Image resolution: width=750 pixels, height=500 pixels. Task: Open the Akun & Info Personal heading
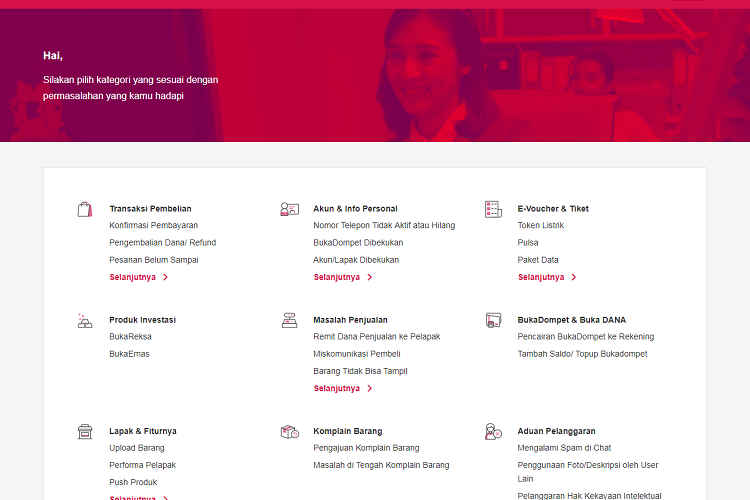355,209
